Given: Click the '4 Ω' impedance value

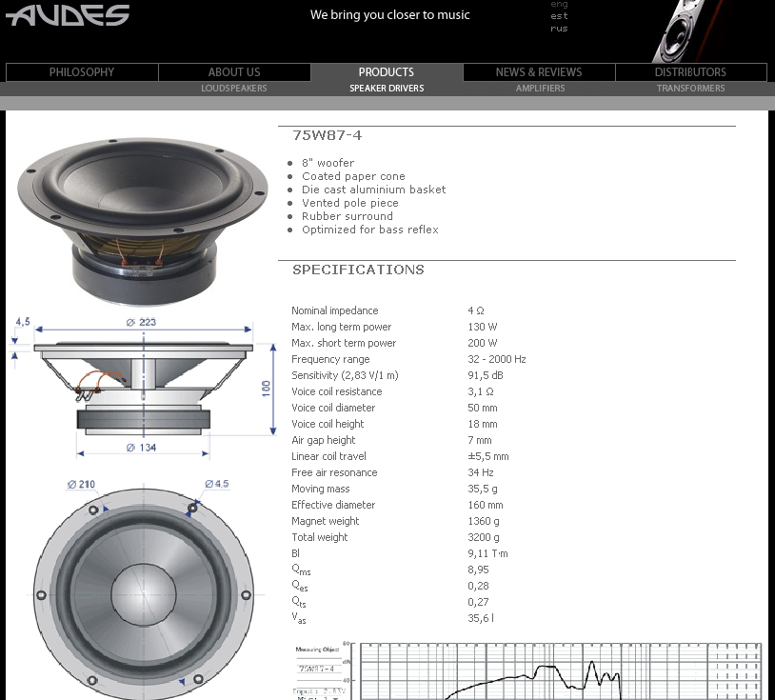Looking at the screenshot, I should point(476,310).
